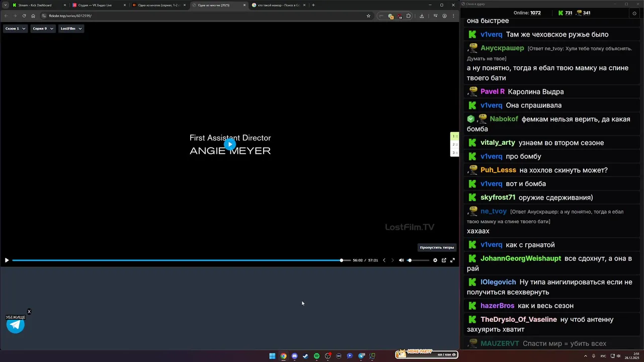The image size is (644, 362).
Task: Open Discord from the taskbar
Action: point(294,356)
